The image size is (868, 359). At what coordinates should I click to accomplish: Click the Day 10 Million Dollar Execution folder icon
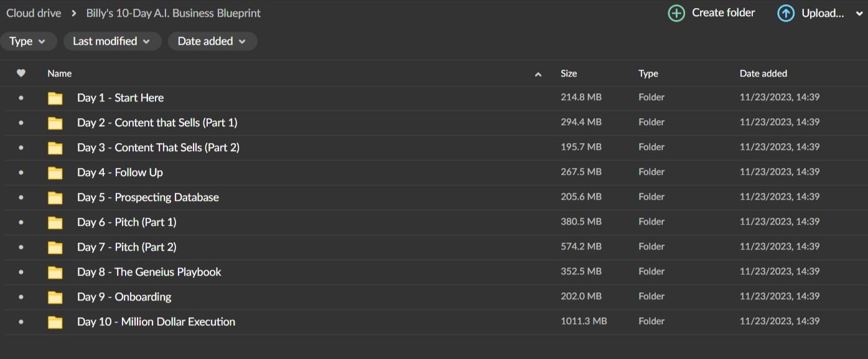click(x=55, y=322)
